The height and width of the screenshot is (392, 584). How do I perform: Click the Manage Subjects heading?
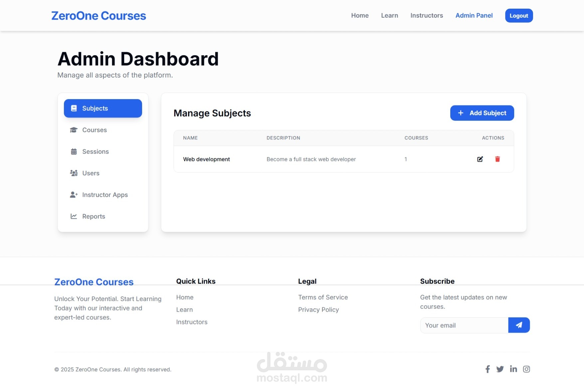point(212,113)
